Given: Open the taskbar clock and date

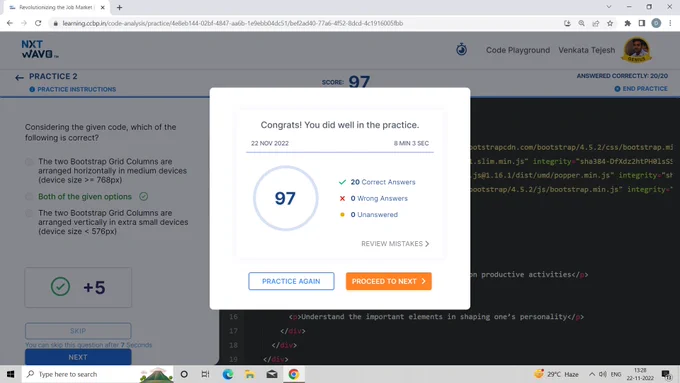Looking at the screenshot, I should (x=640, y=374).
